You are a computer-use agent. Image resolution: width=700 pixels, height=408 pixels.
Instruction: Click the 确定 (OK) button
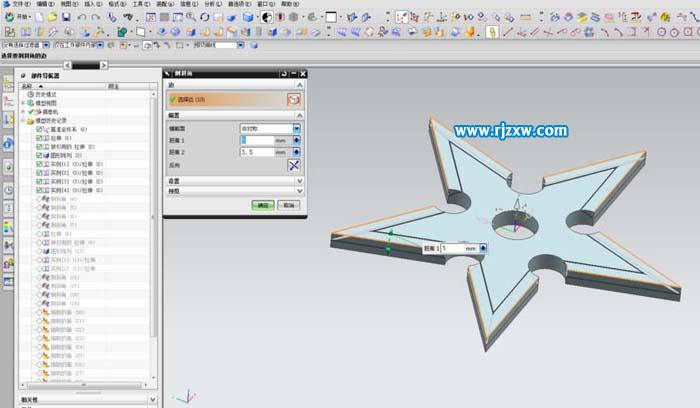[x=263, y=204]
